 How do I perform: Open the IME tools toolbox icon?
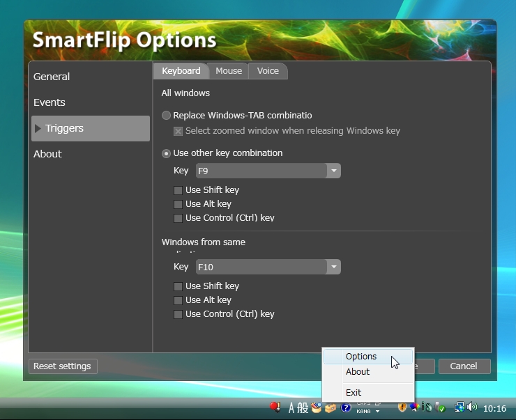pyautogui.click(x=331, y=408)
